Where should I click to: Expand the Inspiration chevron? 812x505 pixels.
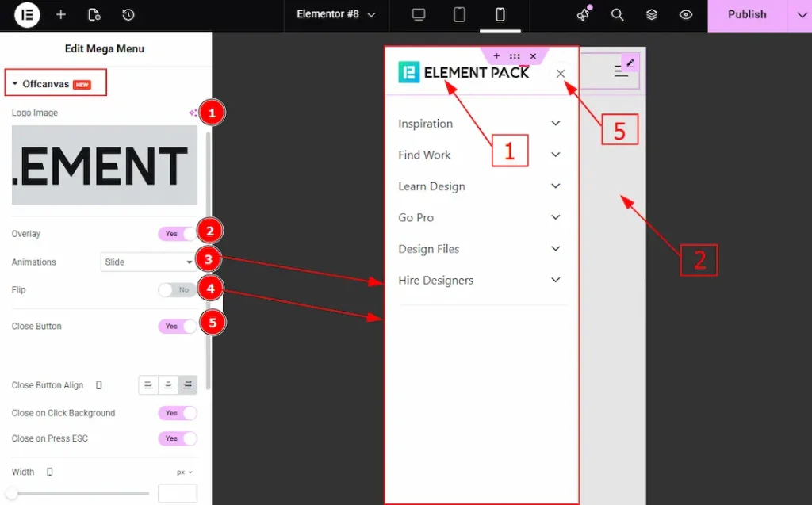pos(556,123)
